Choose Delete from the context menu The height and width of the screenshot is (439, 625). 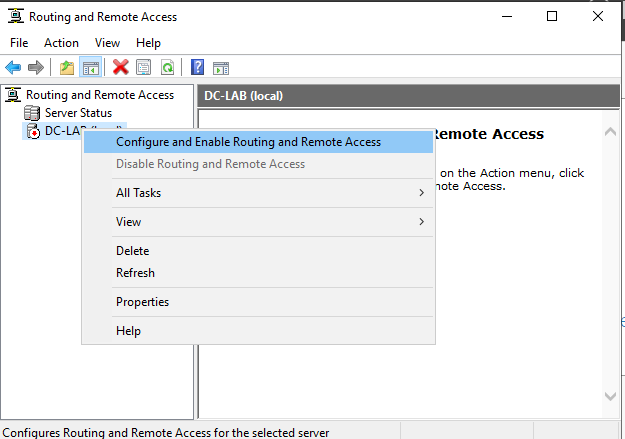132,251
